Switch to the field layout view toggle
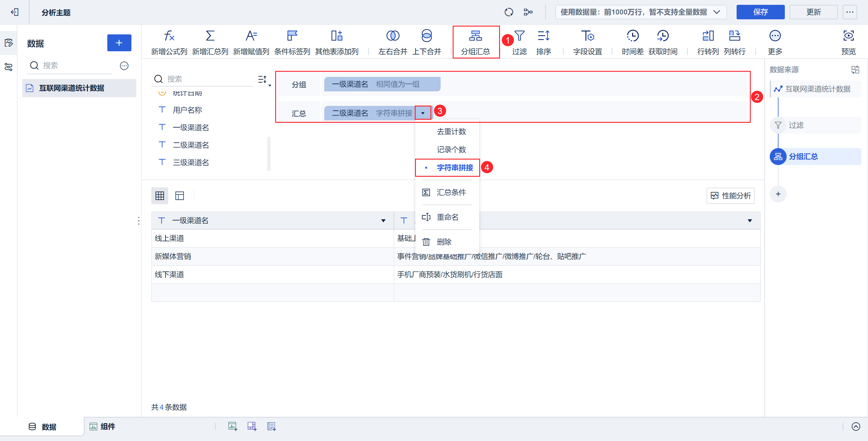 (180, 195)
